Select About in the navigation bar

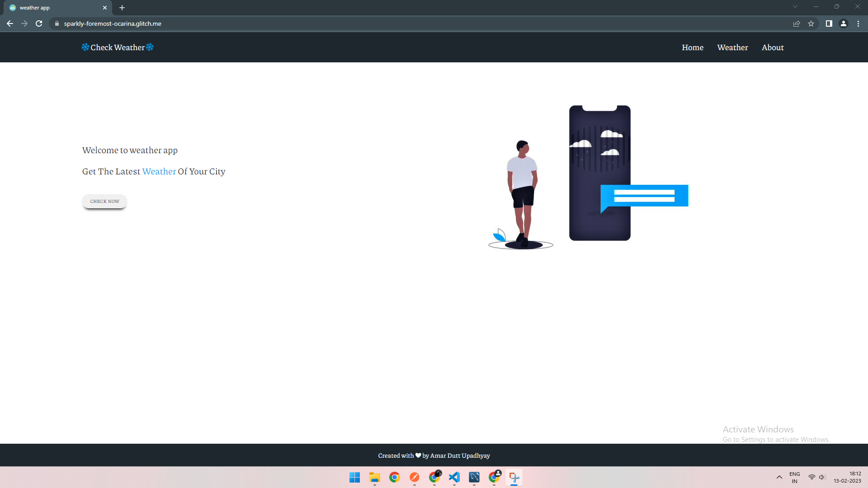click(x=772, y=47)
